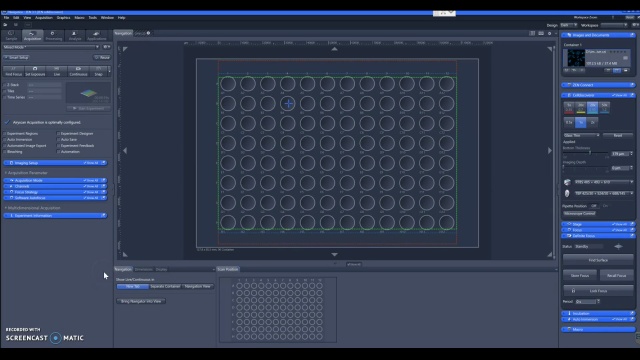
Task: Move stage right with right arrow
Action: point(550,151)
